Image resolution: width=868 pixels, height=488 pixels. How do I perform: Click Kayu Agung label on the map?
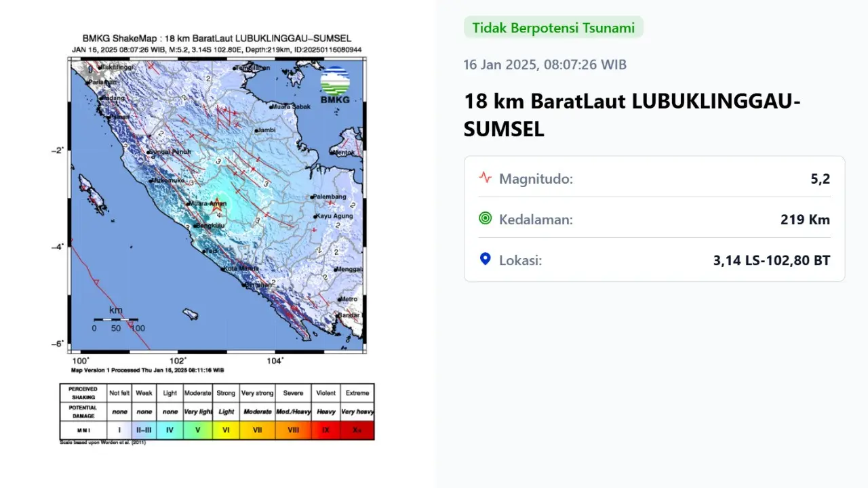pos(333,216)
